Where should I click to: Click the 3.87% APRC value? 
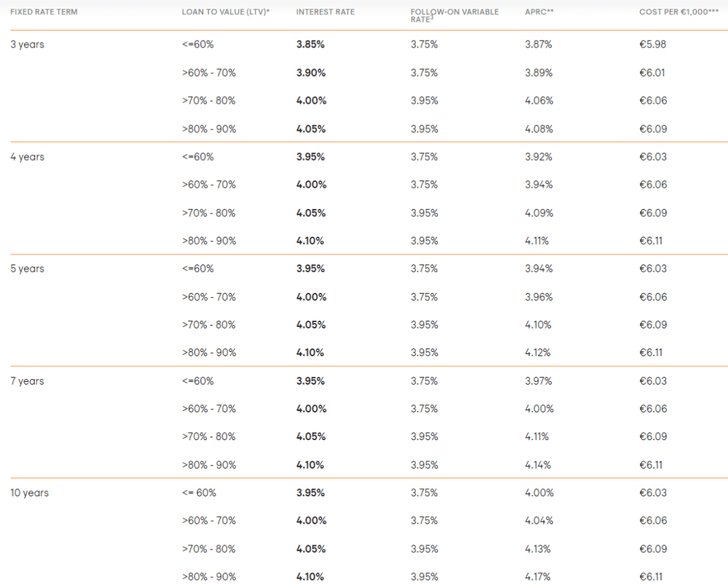click(x=538, y=45)
